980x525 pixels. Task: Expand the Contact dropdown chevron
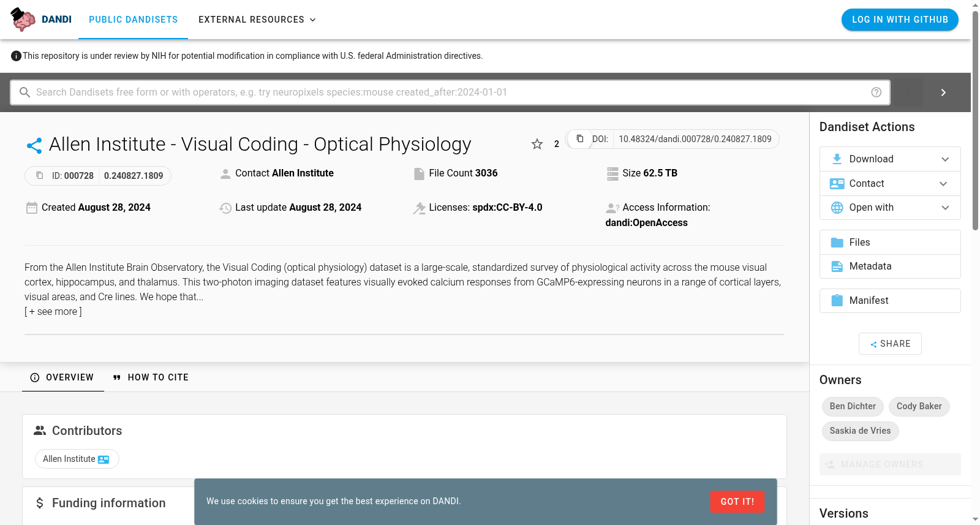pos(943,184)
